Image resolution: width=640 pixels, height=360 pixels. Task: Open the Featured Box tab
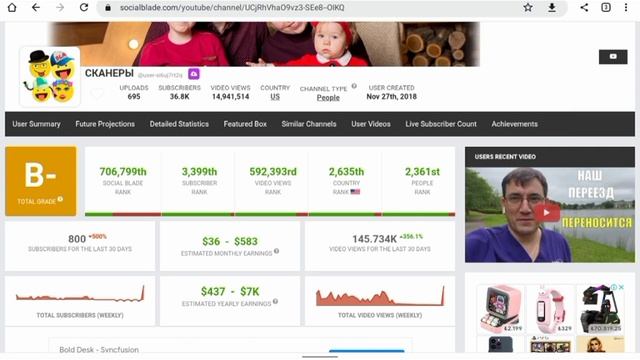245,124
